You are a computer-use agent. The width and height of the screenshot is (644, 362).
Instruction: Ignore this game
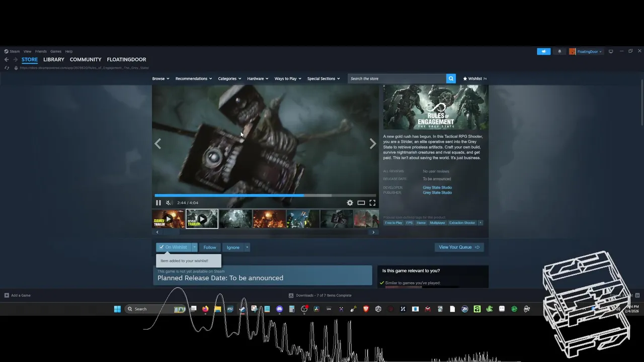pos(233,247)
